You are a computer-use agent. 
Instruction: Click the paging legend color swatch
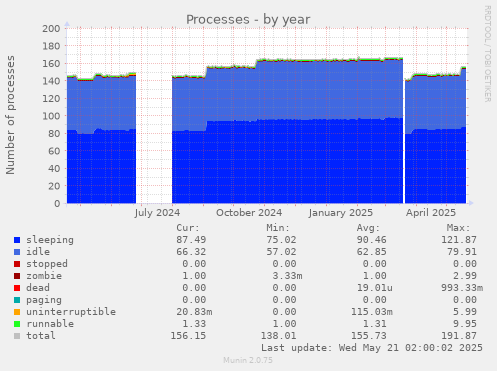click(17, 300)
